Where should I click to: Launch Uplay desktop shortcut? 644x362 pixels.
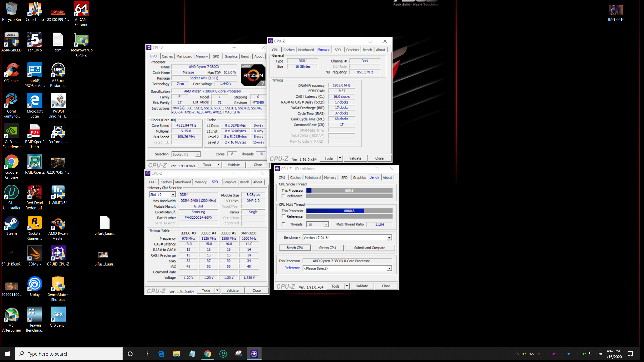click(35, 287)
